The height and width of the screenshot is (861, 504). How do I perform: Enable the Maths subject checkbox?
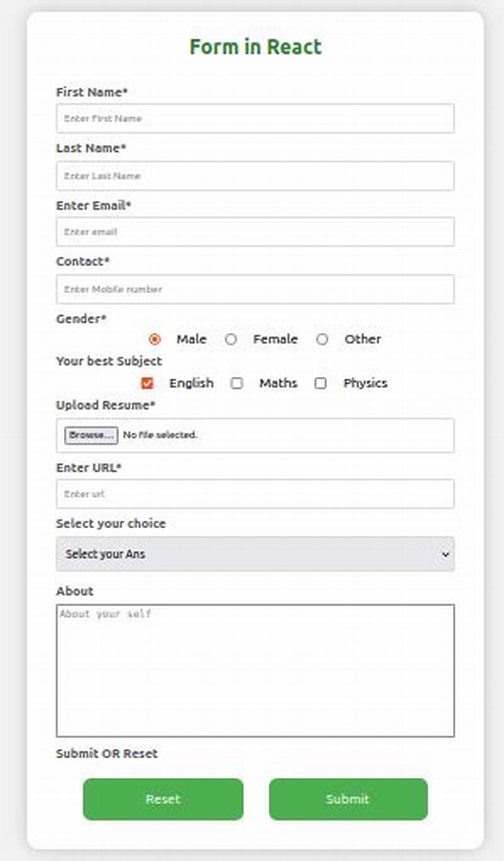(237, 383)
